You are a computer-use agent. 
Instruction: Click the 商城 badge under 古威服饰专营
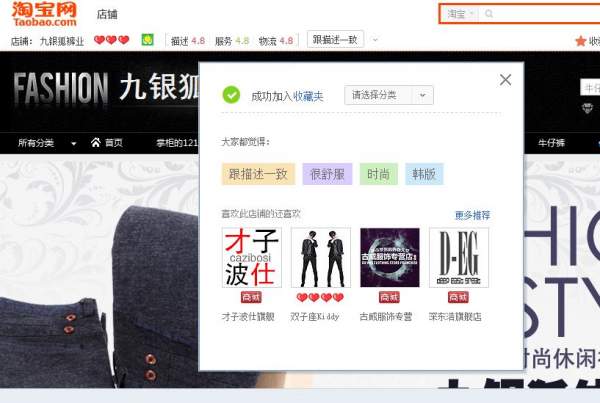(389, 297)
